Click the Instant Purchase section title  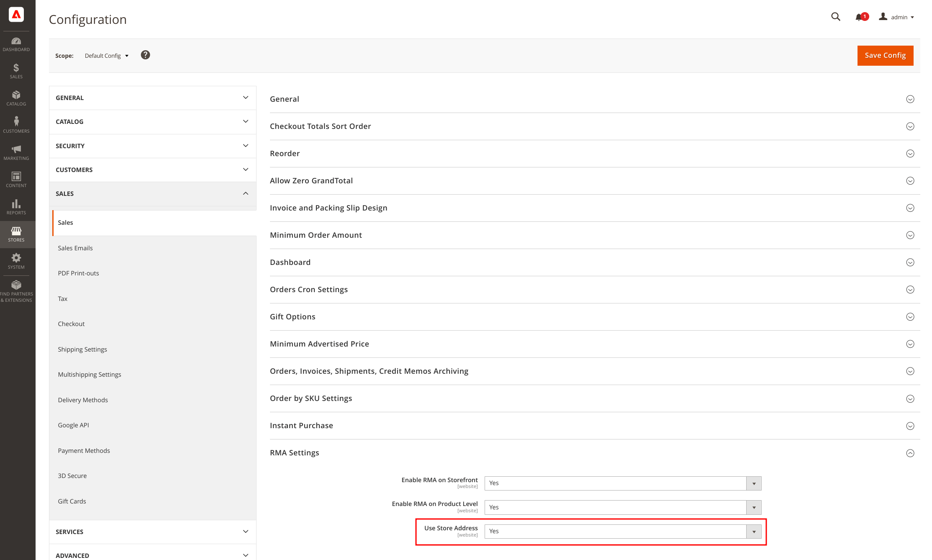coord(301,426)
